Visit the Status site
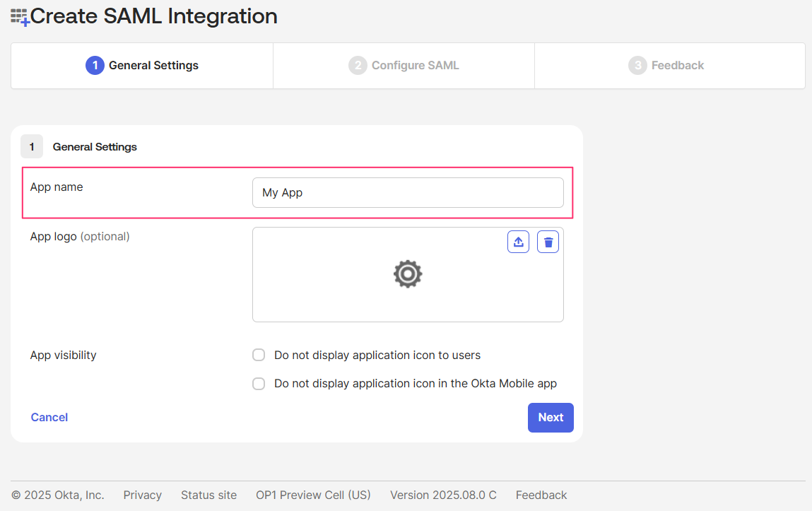 [x=208, y=495]
